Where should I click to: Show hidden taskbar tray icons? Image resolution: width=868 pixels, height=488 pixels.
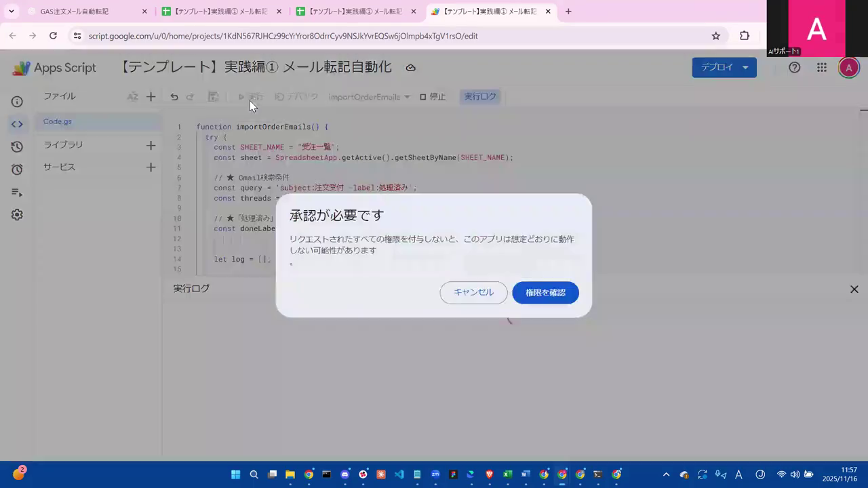click(x=665, y=474)
